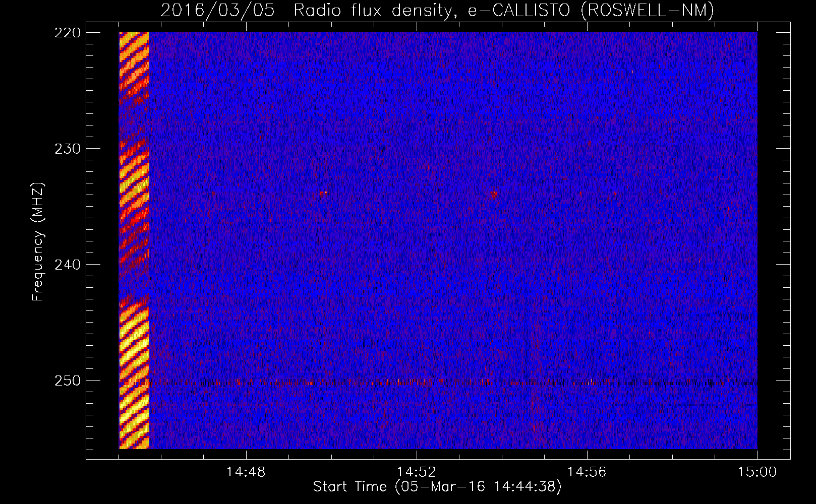Click the 14:52 time tick label
The image size is (816, 504).
pyautogui.click(x=416, y=472)
